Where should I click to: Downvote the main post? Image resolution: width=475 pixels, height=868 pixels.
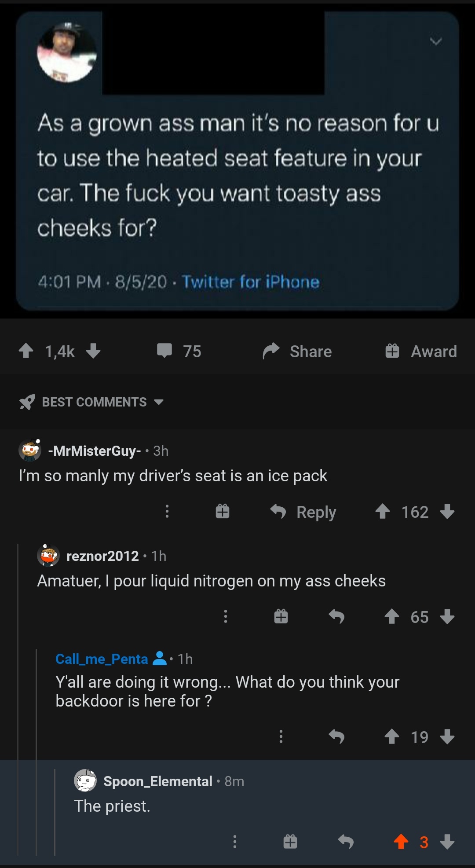point(93,351)
